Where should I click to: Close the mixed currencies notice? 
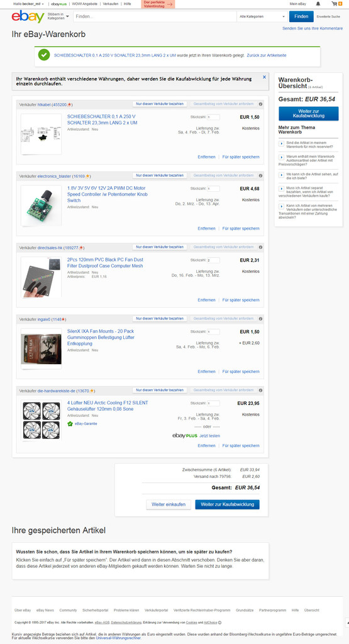264,77
